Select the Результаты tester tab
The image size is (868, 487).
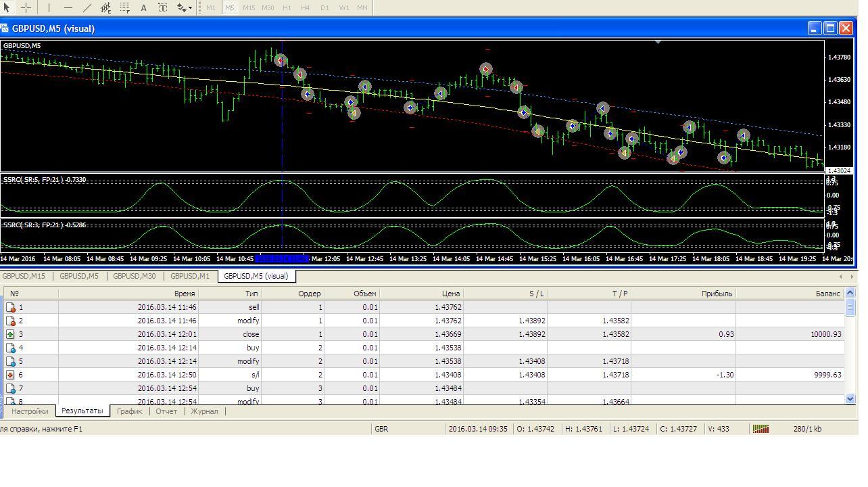[82, 411]
